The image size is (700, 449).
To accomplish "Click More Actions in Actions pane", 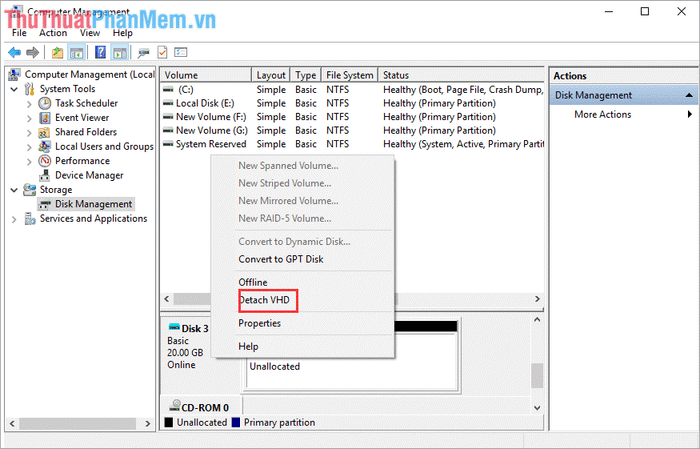I will coord(603,114).
